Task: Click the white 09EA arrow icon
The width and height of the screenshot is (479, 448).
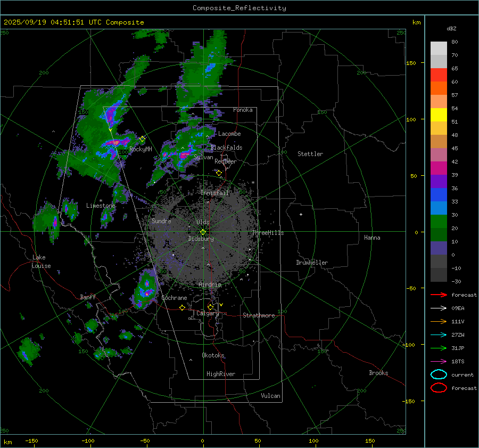Action: 439,308
